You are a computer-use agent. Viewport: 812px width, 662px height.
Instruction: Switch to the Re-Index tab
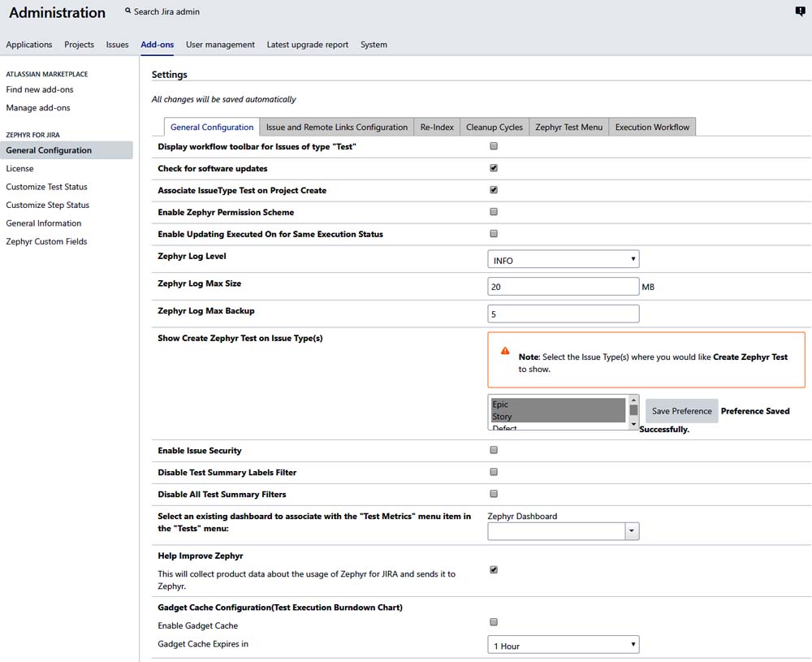coord(437,128)
